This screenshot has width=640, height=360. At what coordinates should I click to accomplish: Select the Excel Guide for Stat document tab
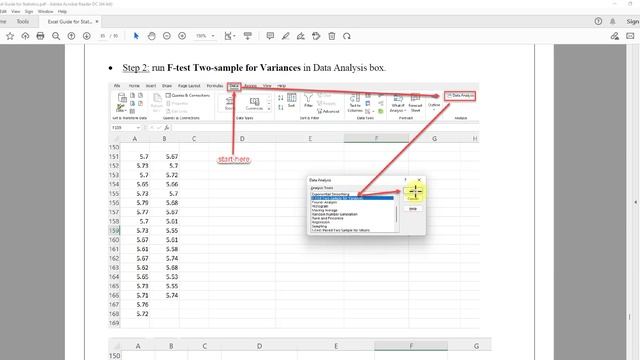(x=70, y=22)
